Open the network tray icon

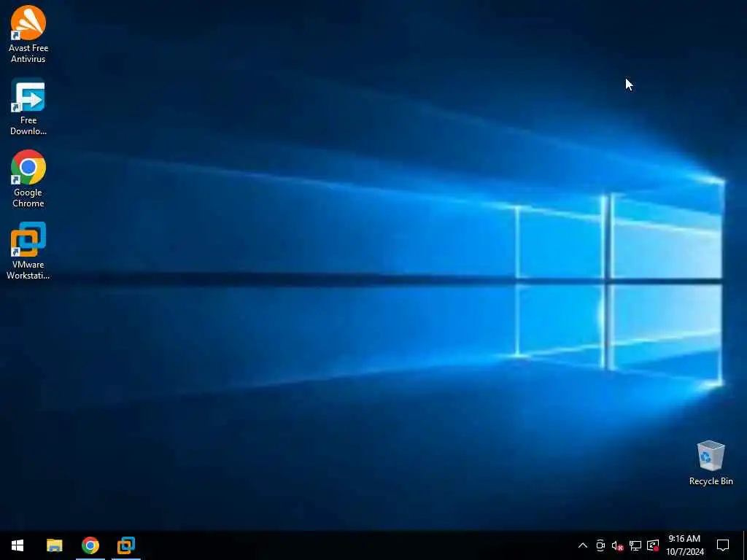635,545
